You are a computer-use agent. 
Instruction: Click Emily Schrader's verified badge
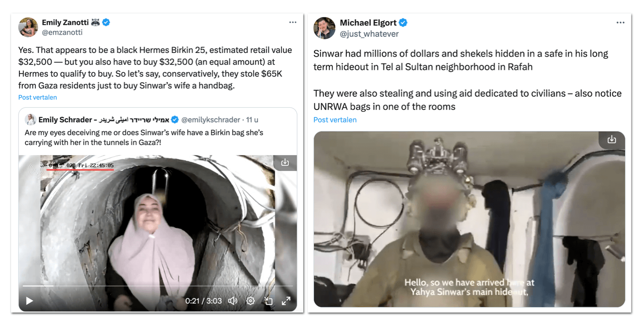[175, 120]
